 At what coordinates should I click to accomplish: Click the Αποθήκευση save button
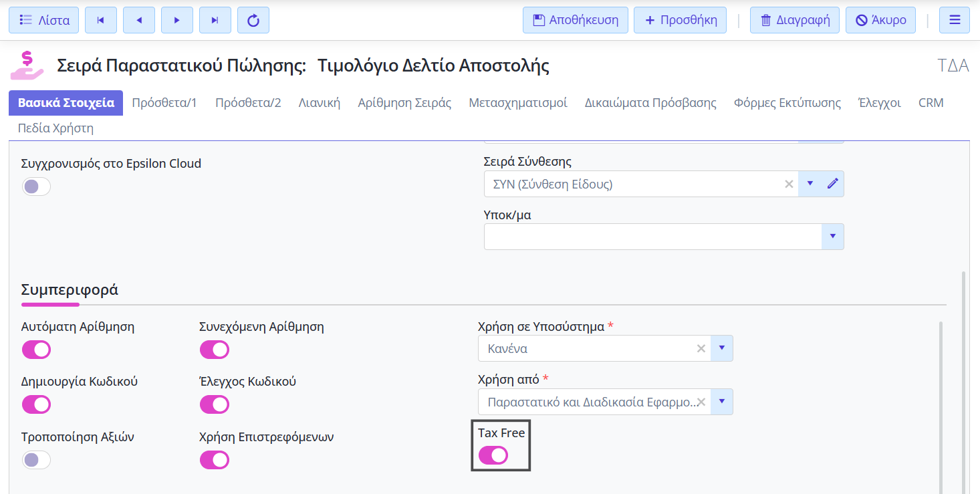coord(576,20)
